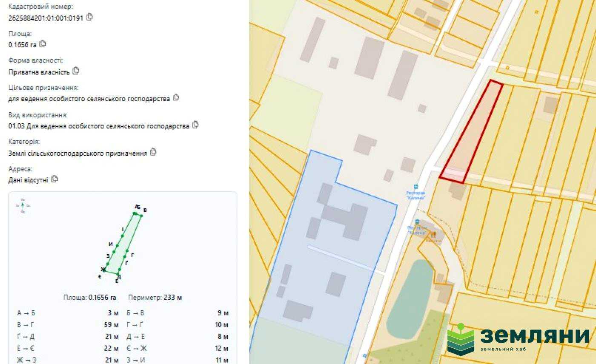596x364 pixels.
Task: Copy the Цільове призначення value
Action: tap(176, 98)
